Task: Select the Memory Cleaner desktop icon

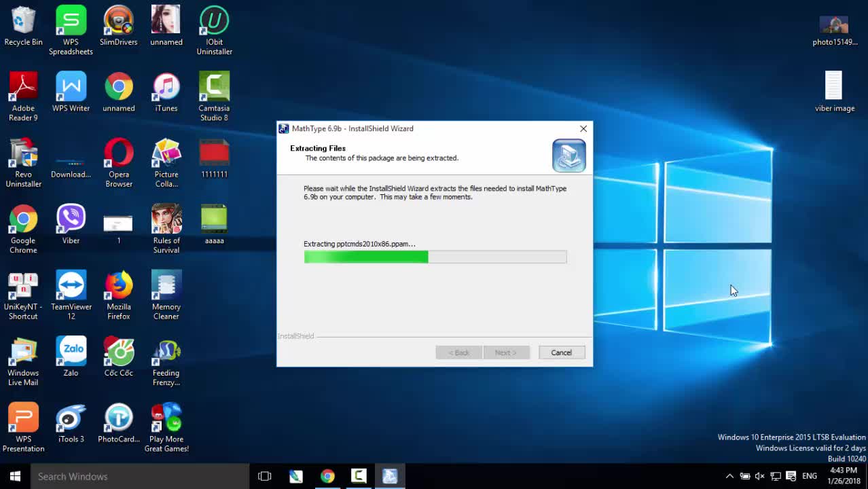Action: (166, 295)
